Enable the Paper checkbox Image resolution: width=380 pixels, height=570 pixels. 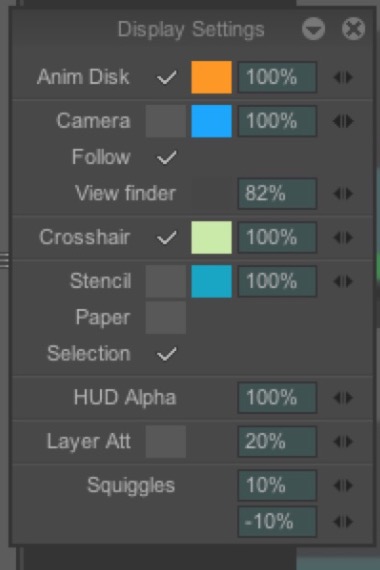(166, 318)
